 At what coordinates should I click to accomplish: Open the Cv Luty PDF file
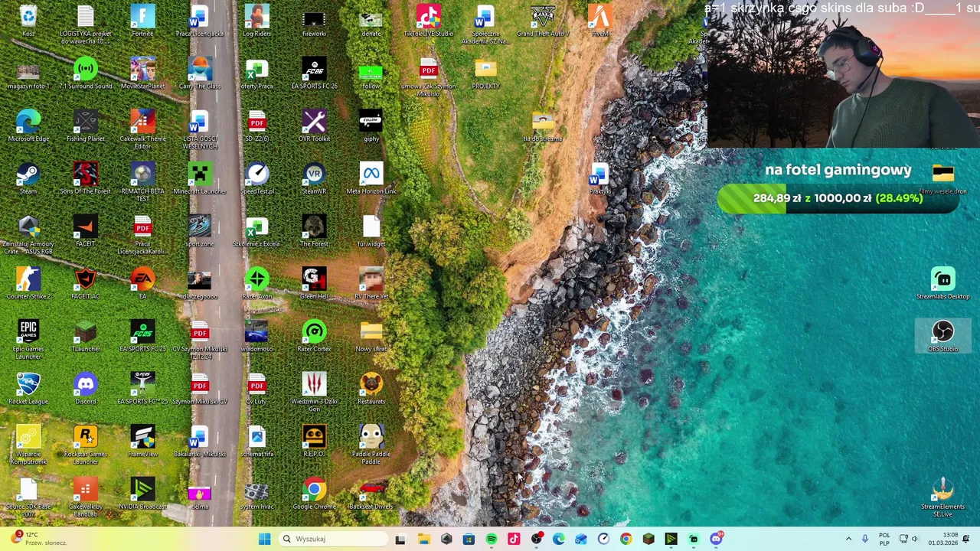coord(256,389)
